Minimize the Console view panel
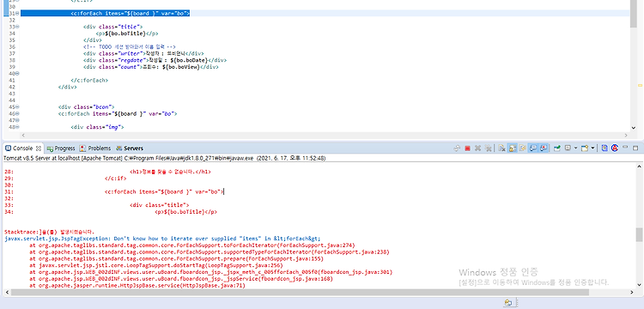Image resolution: width=644 pixels, height=309 pixels. click(x=625, y=147)
